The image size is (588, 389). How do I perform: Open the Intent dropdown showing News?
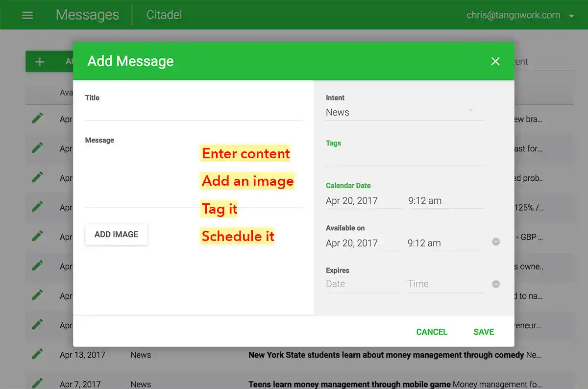(405, 112)
